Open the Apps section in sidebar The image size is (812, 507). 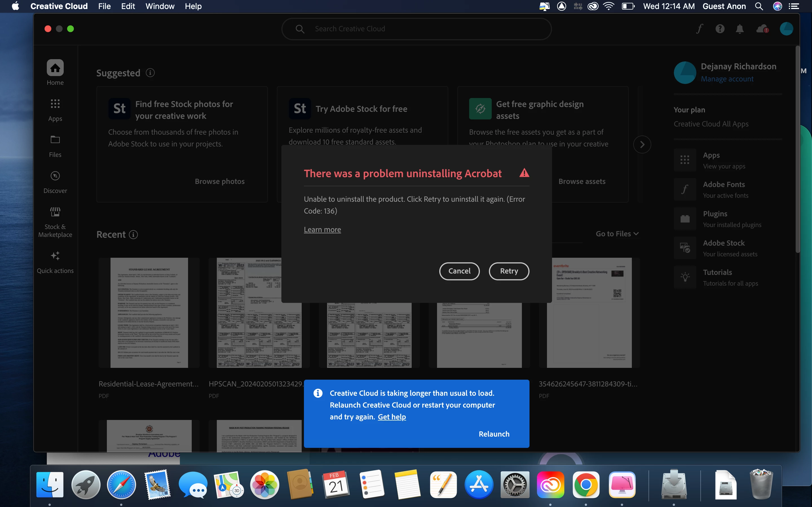[55, 110]
